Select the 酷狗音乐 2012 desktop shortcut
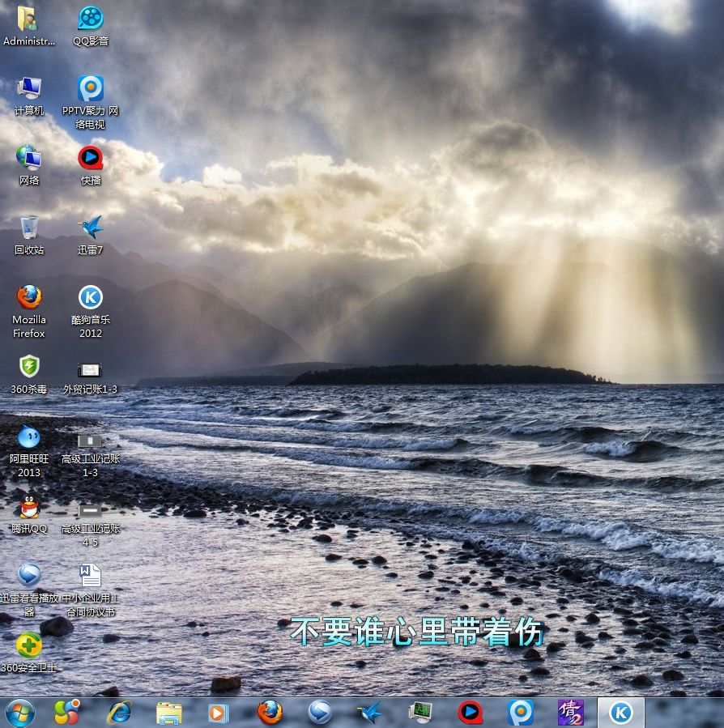The image size is (724, 728). (91, 311)
